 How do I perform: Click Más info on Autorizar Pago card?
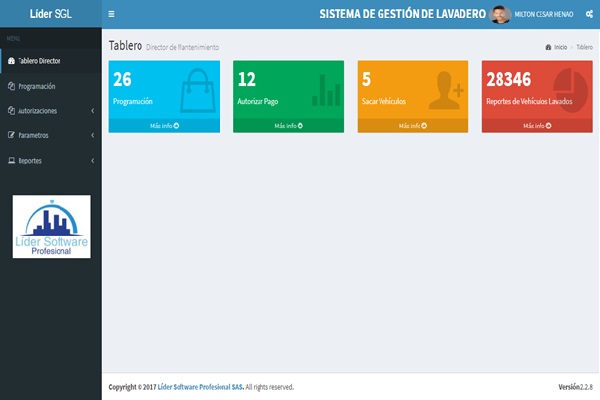coord(288,126)
